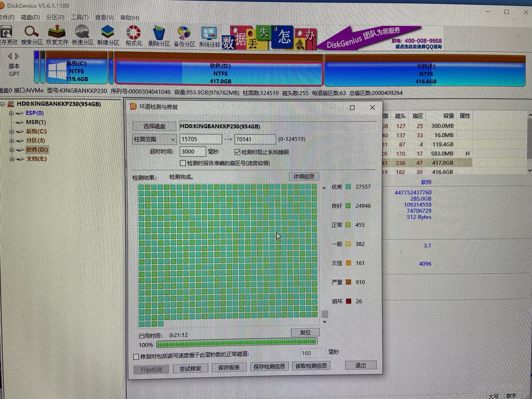Uncheck 检测时阻止系统睡眠 checkbox
The height and width of the screenshot is (399, 532).
coord(237,152)
